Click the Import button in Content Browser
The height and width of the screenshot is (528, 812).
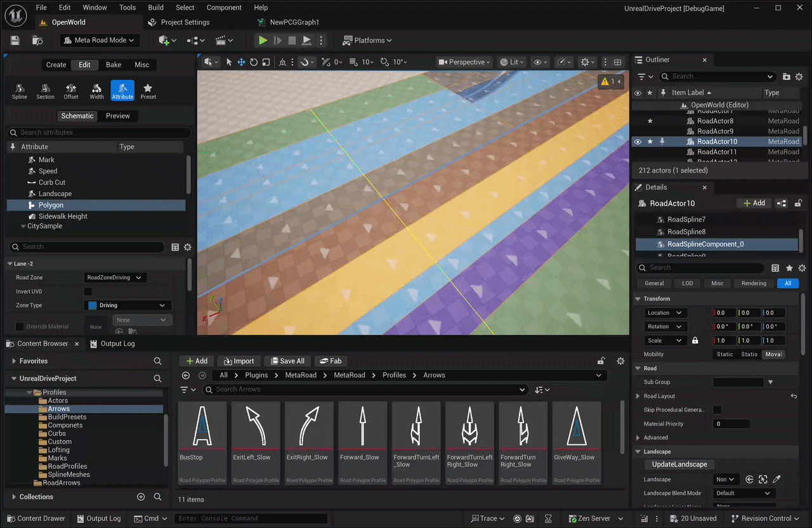pos(238,361)
